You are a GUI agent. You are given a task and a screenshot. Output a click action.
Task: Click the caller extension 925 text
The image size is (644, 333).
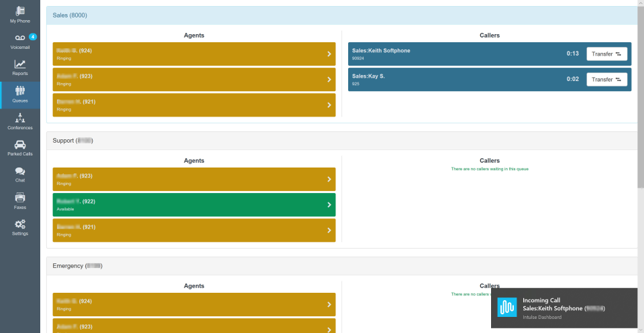(x=356, y=84)
